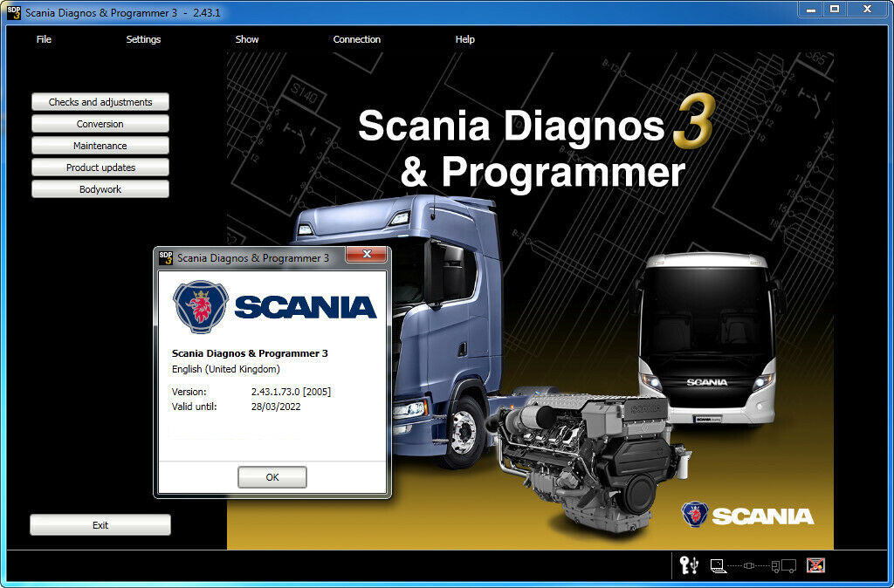Click the SDP3 icon in the dialog title bar
This screenshot has height=588, width=894.
click(x=166, y=257)
